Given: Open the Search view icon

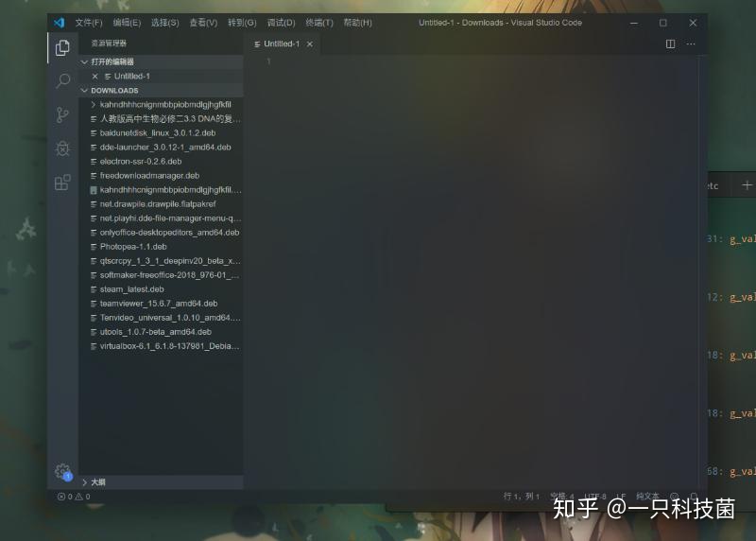Looking at the screenshot, I should tap(62, 80).
